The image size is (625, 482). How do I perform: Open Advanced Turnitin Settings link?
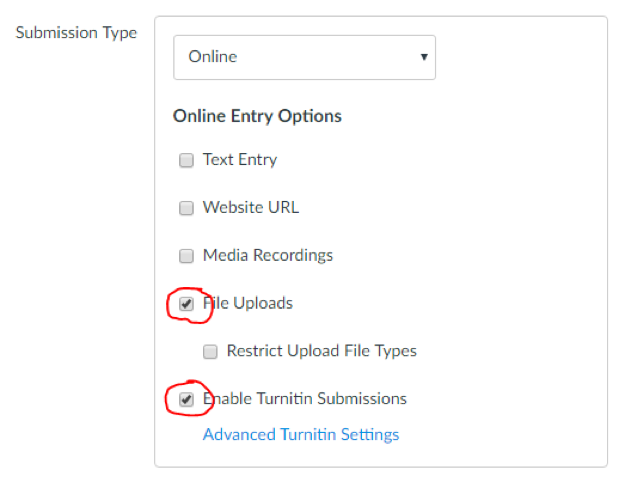(x=301, y=435)
